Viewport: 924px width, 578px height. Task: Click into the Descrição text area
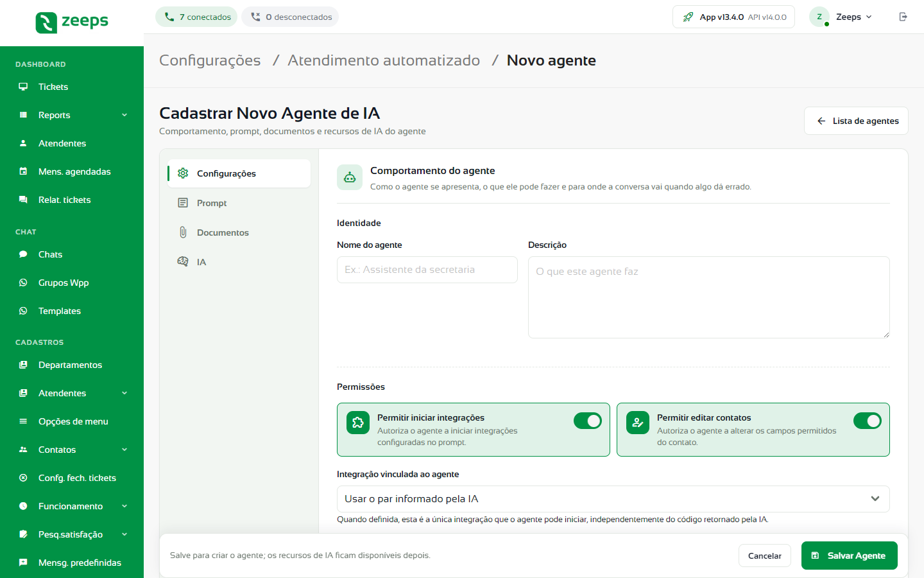click(709, 297)
